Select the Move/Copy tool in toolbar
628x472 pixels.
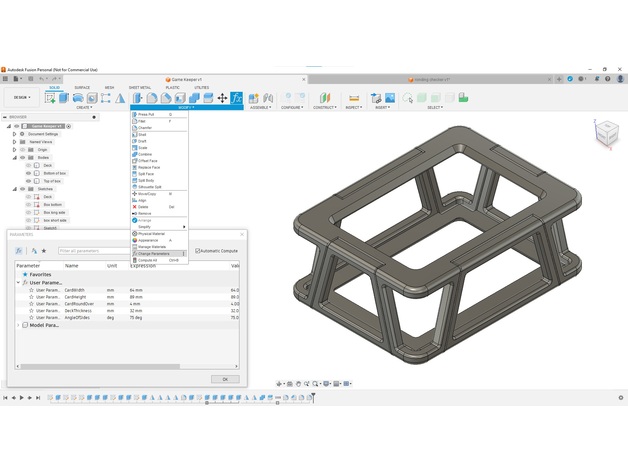222,98
